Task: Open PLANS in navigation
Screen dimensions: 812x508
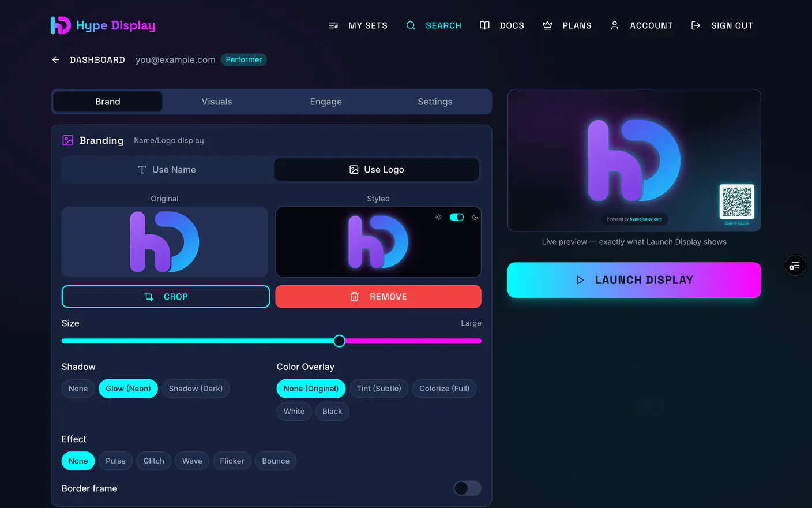Action: coord(577,25)
